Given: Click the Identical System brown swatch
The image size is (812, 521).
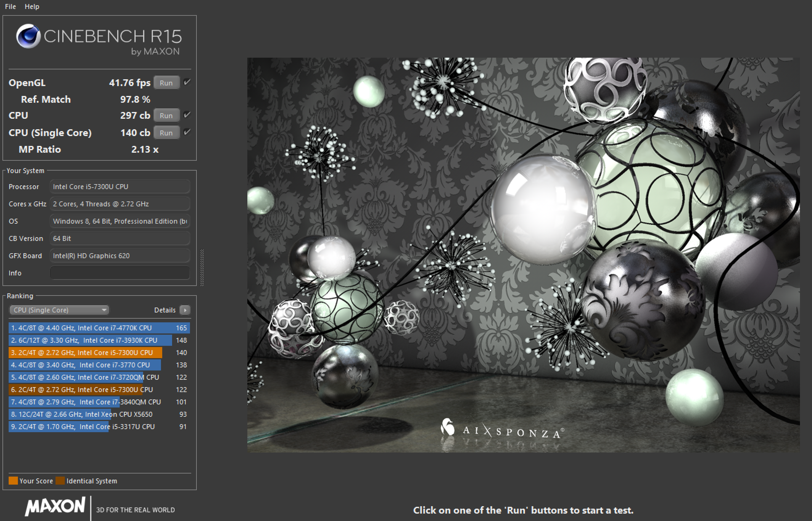Looking at the screenshot, I should (60, 481).
